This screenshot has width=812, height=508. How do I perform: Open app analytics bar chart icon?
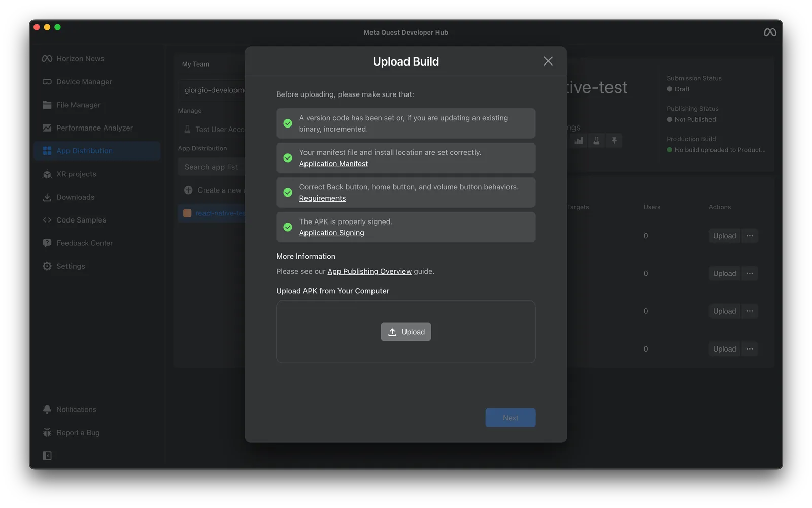[579, 141]
